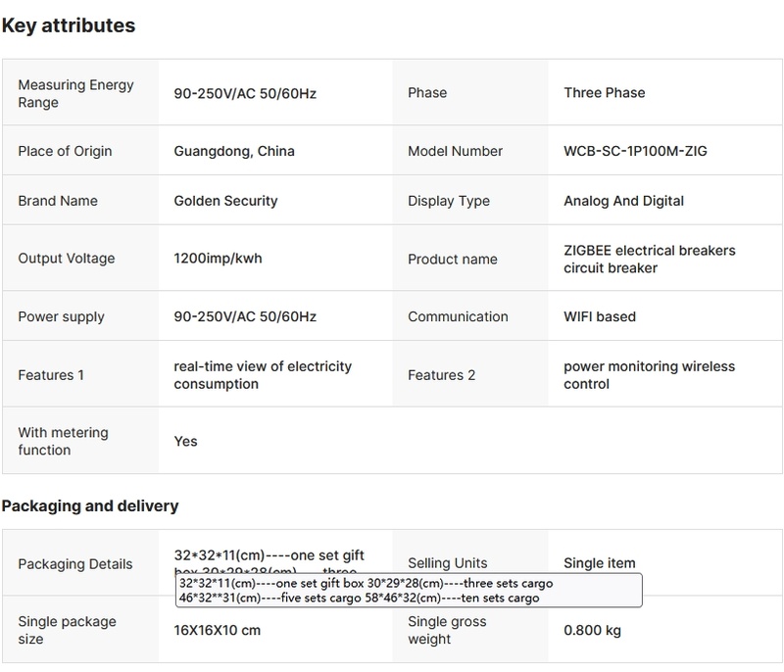Click the "Key attributes" heading
784x672 pixels.
(69, 25)
